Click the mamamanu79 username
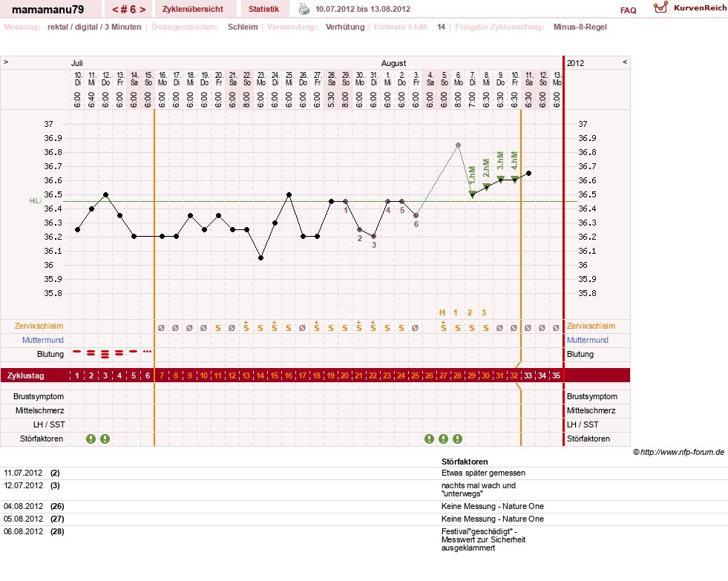 coord(47,10)
